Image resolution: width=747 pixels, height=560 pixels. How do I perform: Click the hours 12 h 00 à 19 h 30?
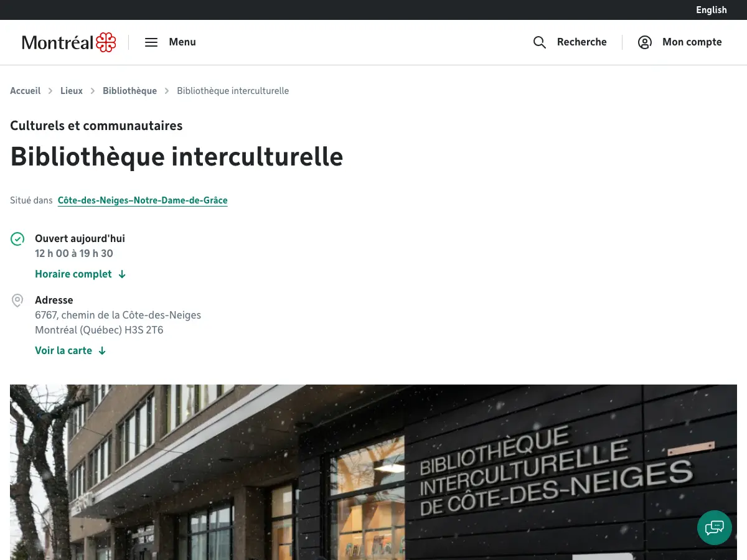pos(74,253)
